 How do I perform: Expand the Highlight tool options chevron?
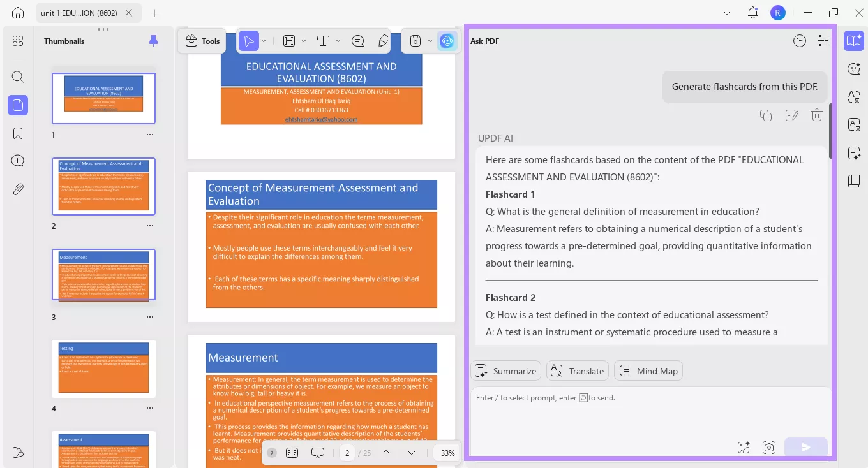(303, 40)
